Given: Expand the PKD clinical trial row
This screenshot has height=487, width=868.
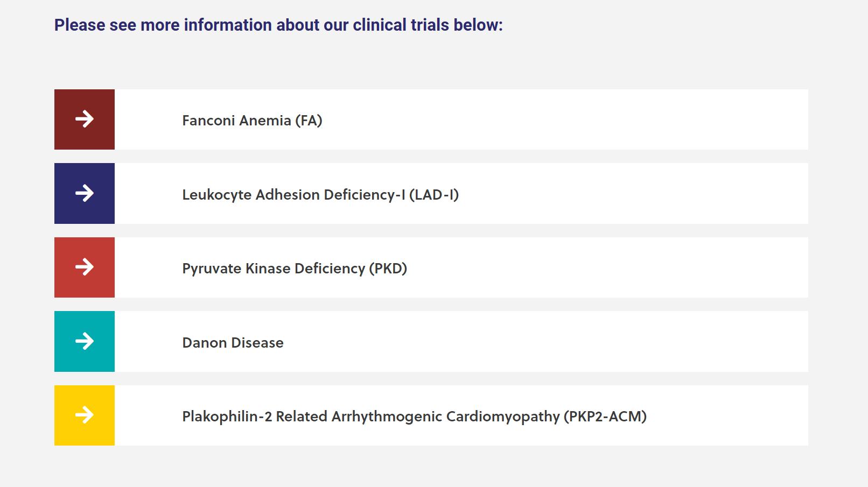Looking at the screenshot, I should click(592, 267).
